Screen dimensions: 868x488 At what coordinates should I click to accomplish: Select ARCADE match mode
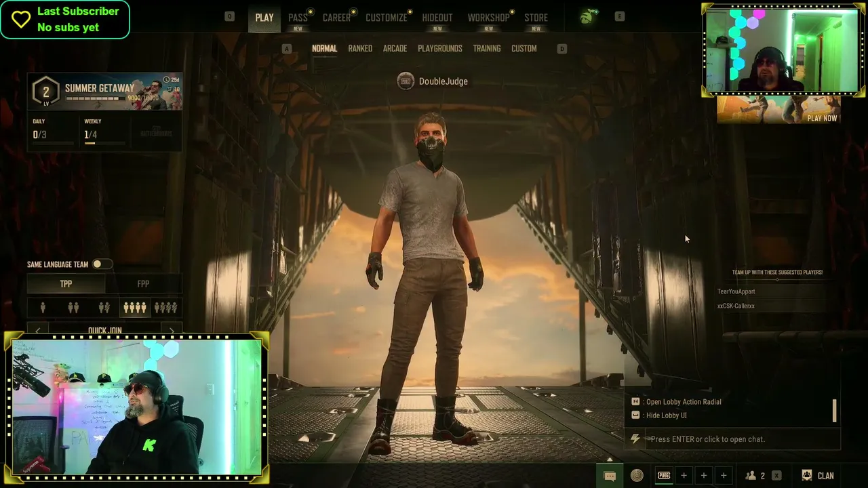(x=395, y=49)
